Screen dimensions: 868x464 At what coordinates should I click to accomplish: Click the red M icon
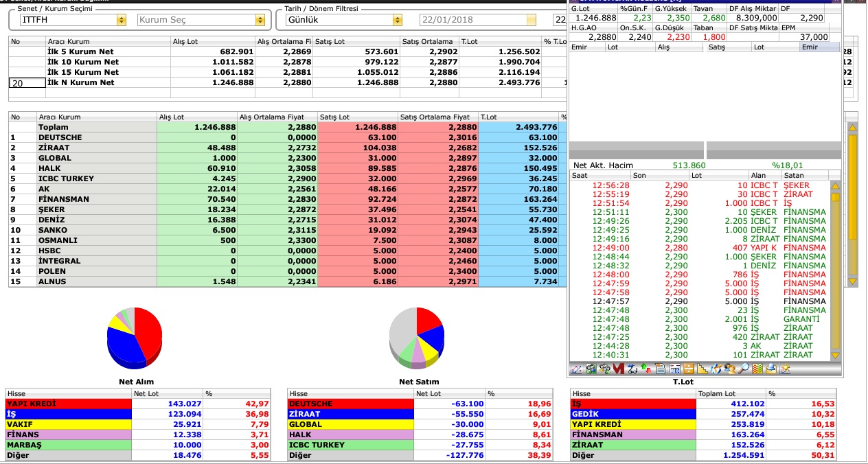(x=619, y=369)
